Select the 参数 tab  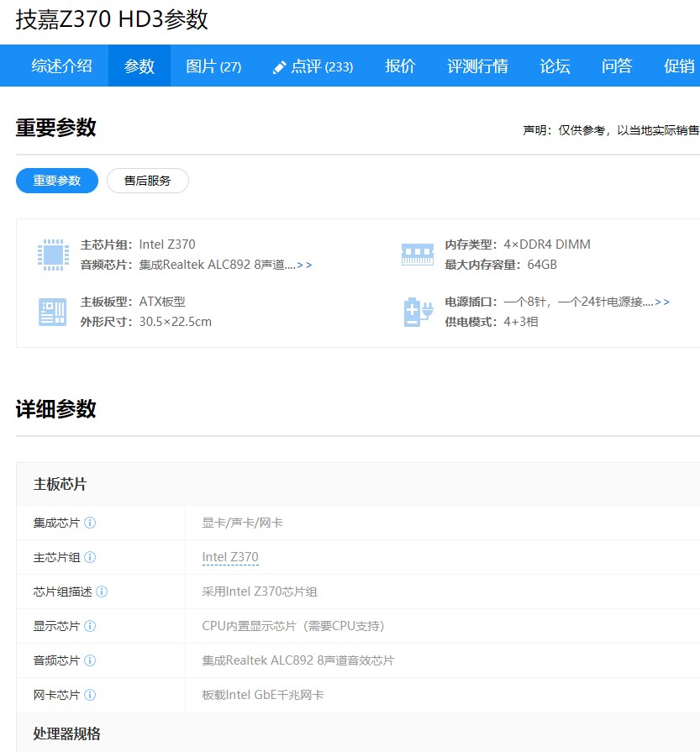(x=139, y=66)
